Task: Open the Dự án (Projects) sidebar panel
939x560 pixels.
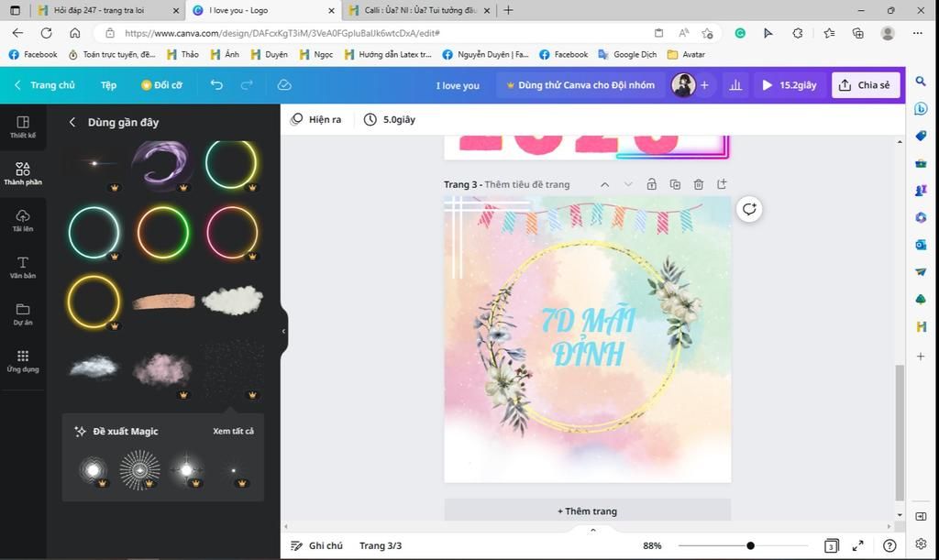Action: (23, 313)
